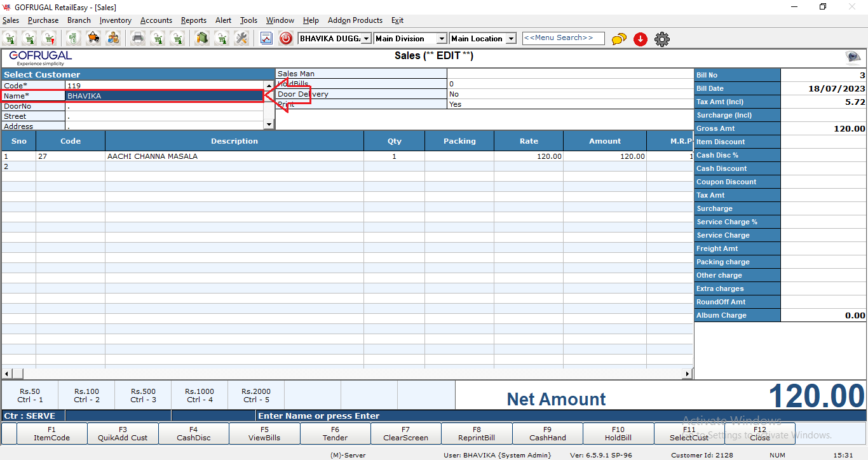Open the gear settings icon
The image size is (868, 460).
[x=662, y=39]
